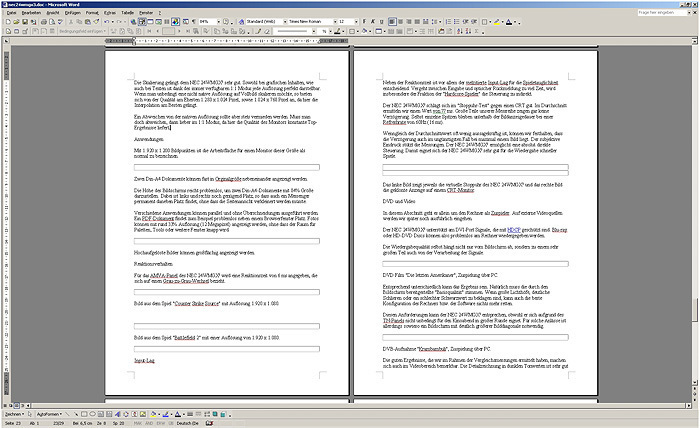Open the Fenster menu
The width and height of the screenshot is (700, 428).
[146, 13]
